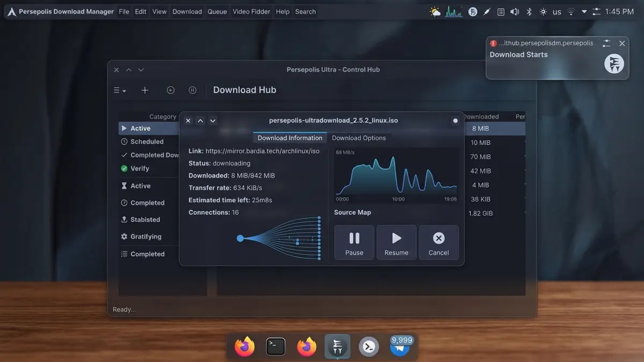Open the Search menu

tap(305, 11)
